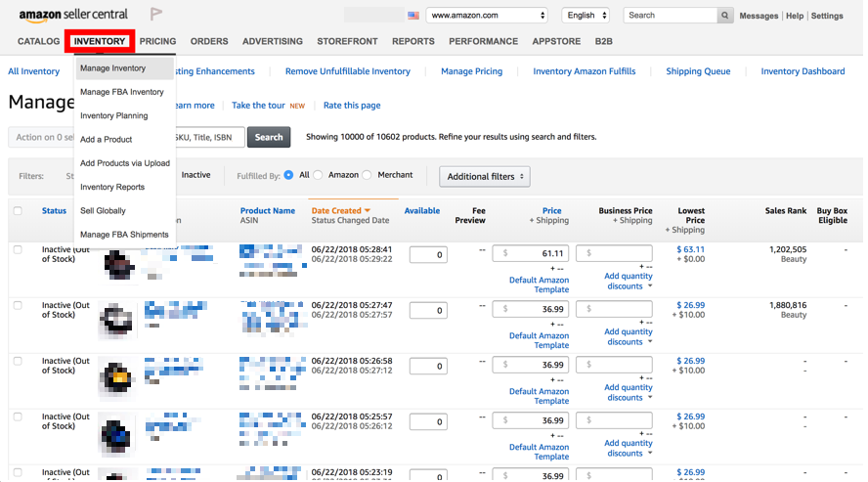The height and width of the screenshot is (482, 868).
Task: Select the Amazon fulfilled-by radio button
Action: 318,175
